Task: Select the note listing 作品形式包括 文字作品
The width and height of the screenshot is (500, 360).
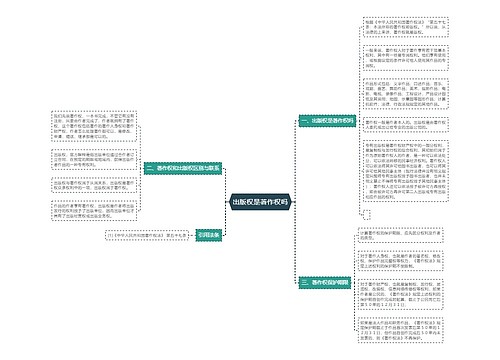Action: 406,94
